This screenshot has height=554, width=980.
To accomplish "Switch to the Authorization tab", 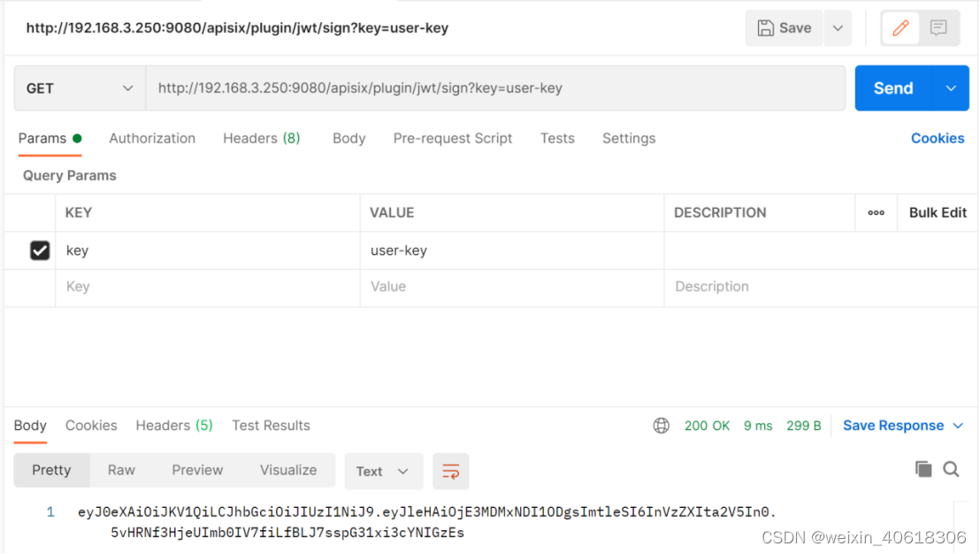I will point(152,139).
